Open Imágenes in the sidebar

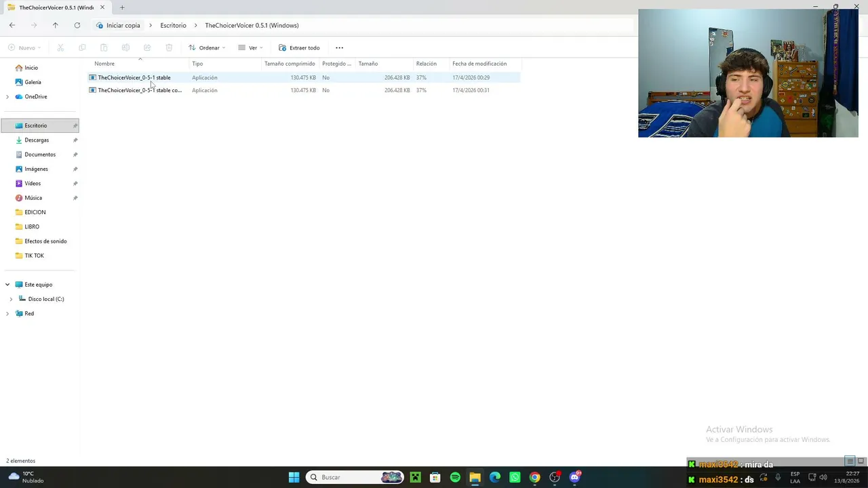pyautogui.click(x=36, y=169)
